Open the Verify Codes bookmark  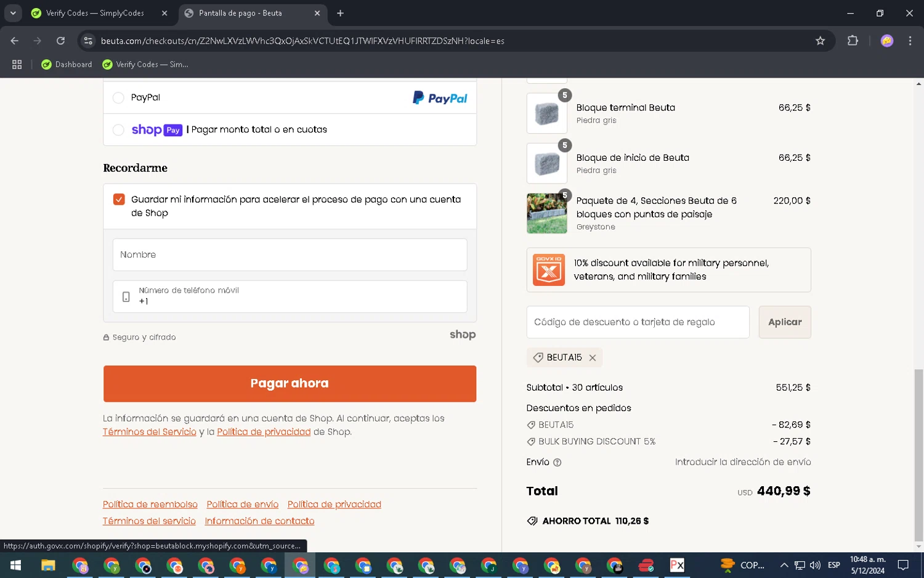coord(145,64)
